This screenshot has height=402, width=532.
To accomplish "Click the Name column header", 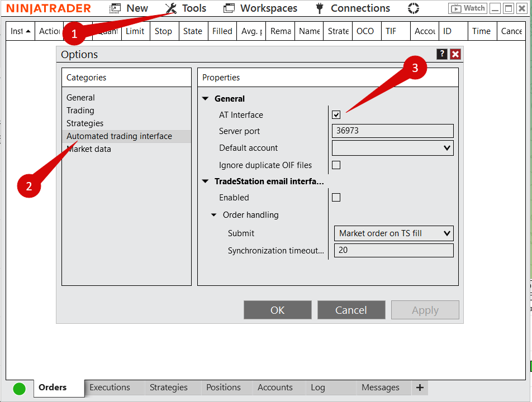I will coord(308,31).
